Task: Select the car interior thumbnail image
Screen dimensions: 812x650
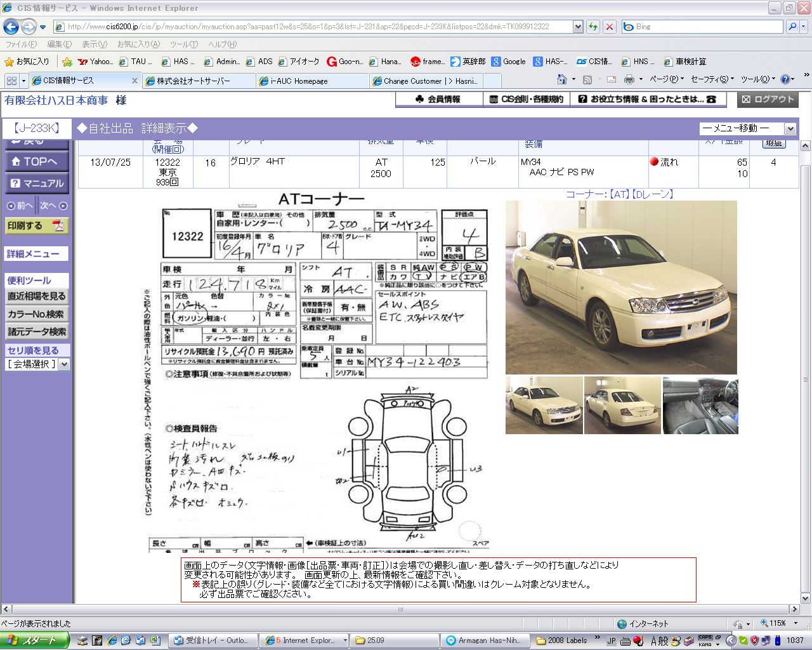Action: coord(700,406)
